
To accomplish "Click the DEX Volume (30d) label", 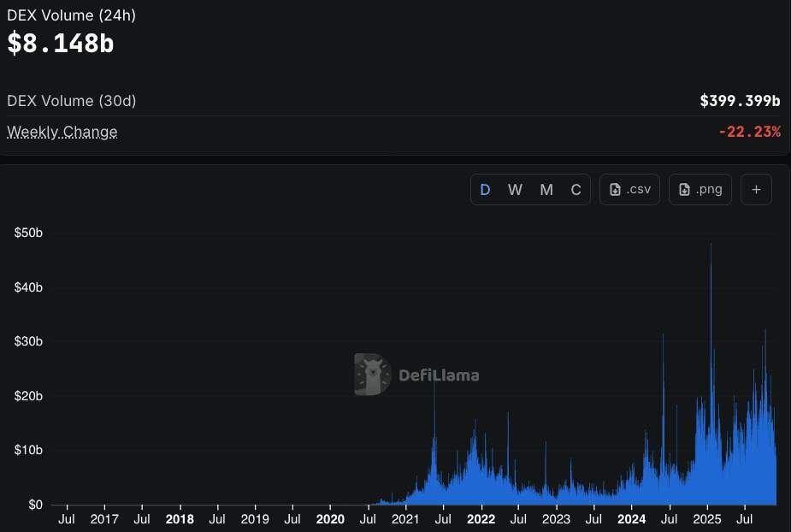I will [x=72, y=101].
